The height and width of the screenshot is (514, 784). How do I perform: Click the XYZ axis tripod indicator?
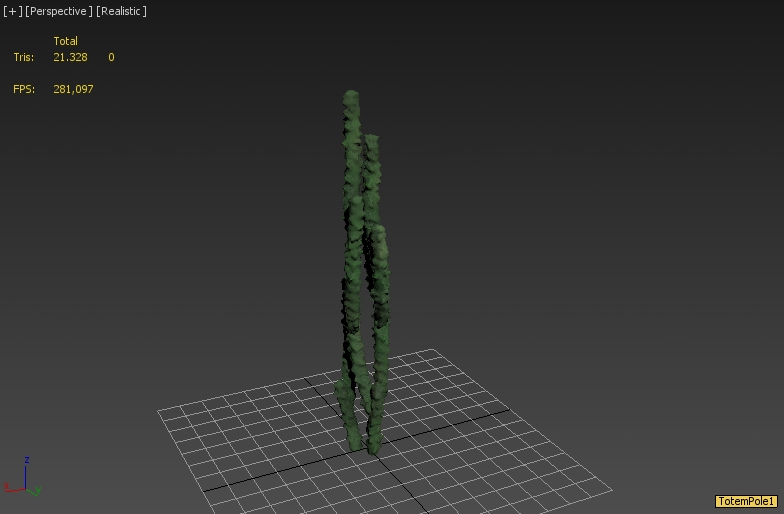[22, 476]
